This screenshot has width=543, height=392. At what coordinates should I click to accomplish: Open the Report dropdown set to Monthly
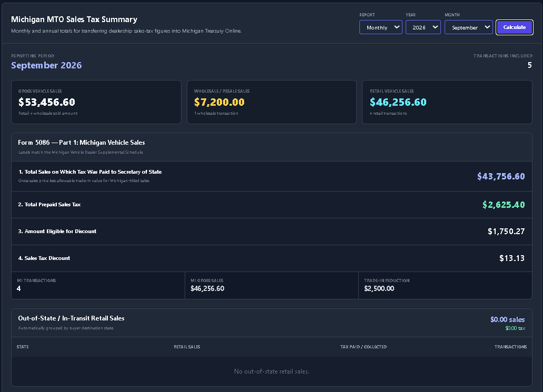[380, 27]
